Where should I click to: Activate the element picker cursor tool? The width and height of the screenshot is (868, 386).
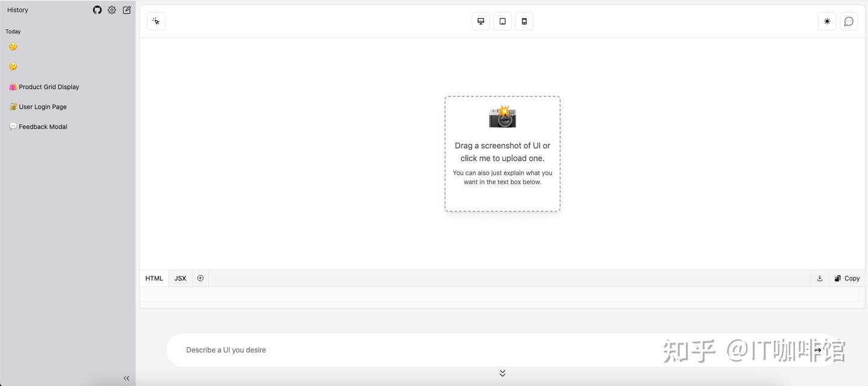point(156,20)
